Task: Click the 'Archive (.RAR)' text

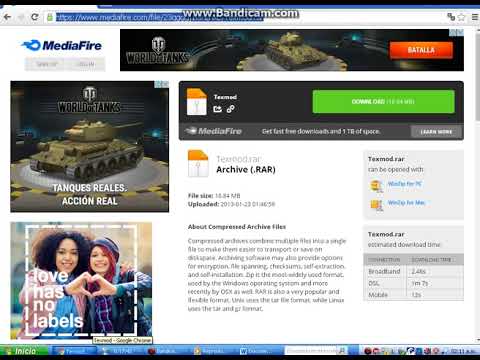Action: [246, 170]
